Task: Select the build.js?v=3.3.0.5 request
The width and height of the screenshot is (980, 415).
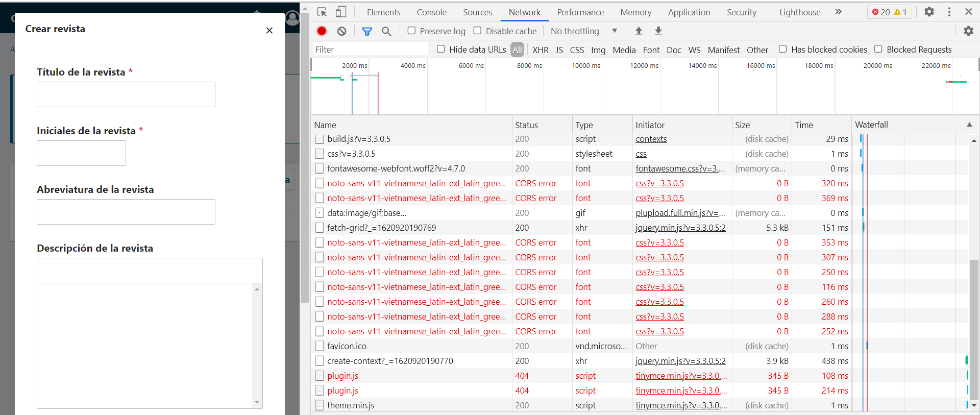Action: click(x=640, y=139)
